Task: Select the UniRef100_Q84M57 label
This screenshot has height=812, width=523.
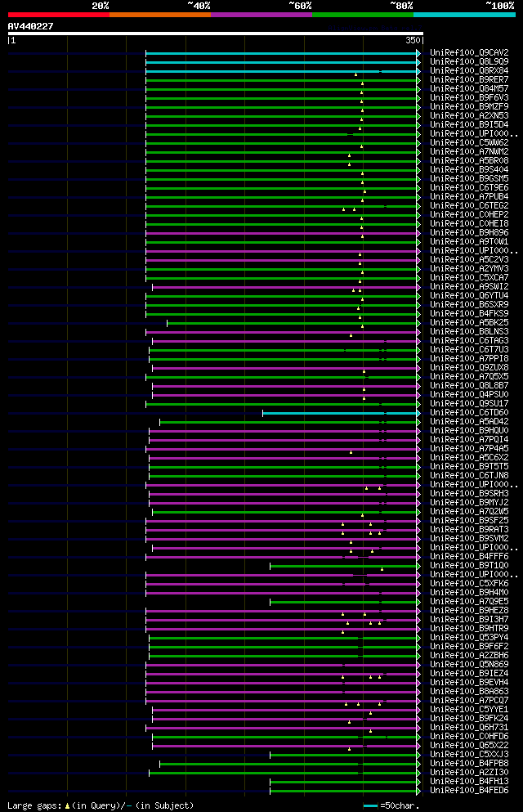Action: click(x=469, y=88)
